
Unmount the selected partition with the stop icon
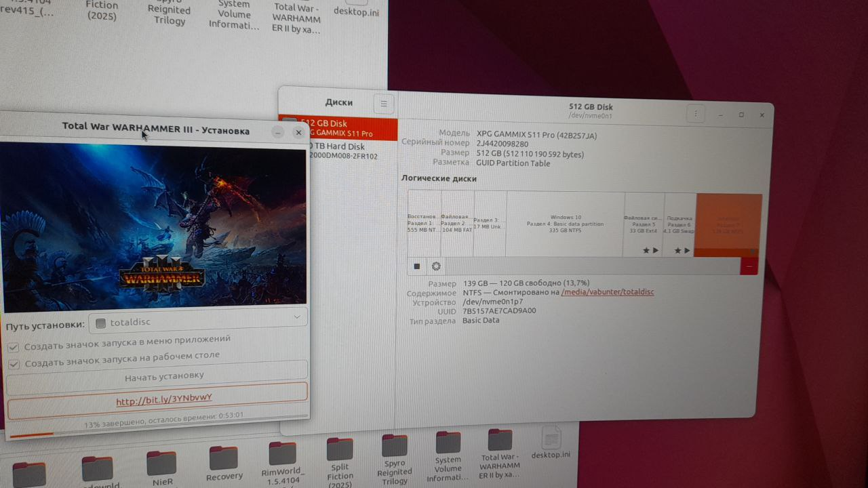418,266
